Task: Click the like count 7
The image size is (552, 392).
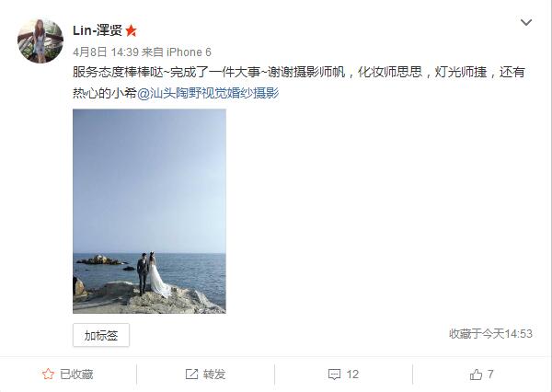Action: [490, 374]
